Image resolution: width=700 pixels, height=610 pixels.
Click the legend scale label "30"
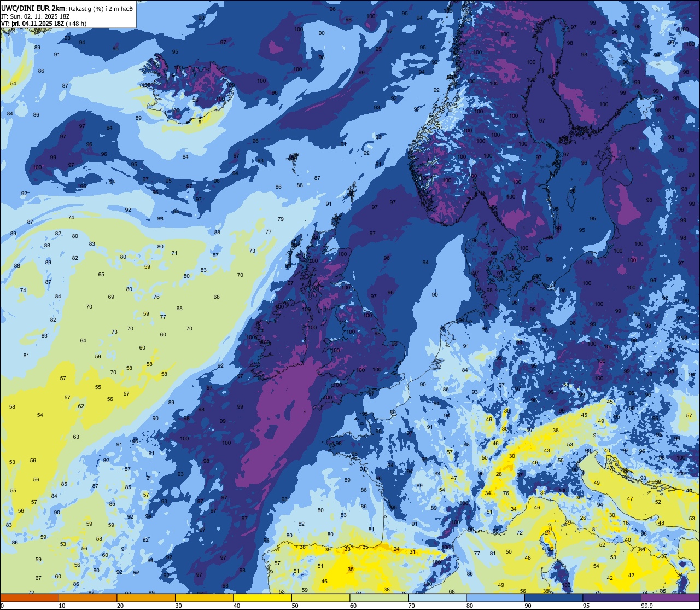(179, 606)
